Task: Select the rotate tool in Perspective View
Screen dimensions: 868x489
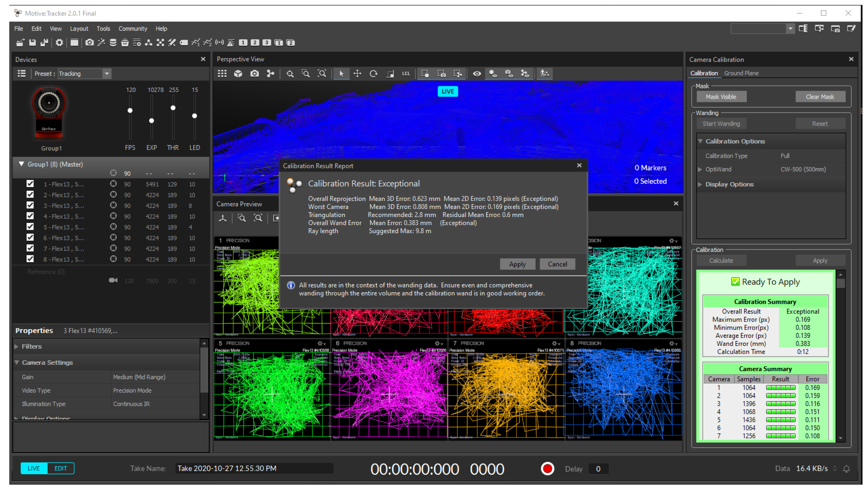Action: click(x=373, y=74)
